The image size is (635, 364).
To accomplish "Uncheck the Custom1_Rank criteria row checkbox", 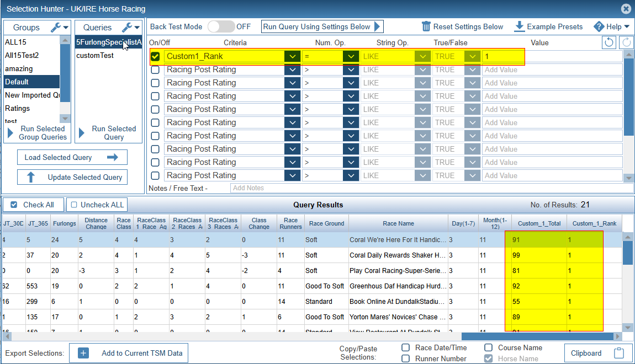I will [156, 56].
